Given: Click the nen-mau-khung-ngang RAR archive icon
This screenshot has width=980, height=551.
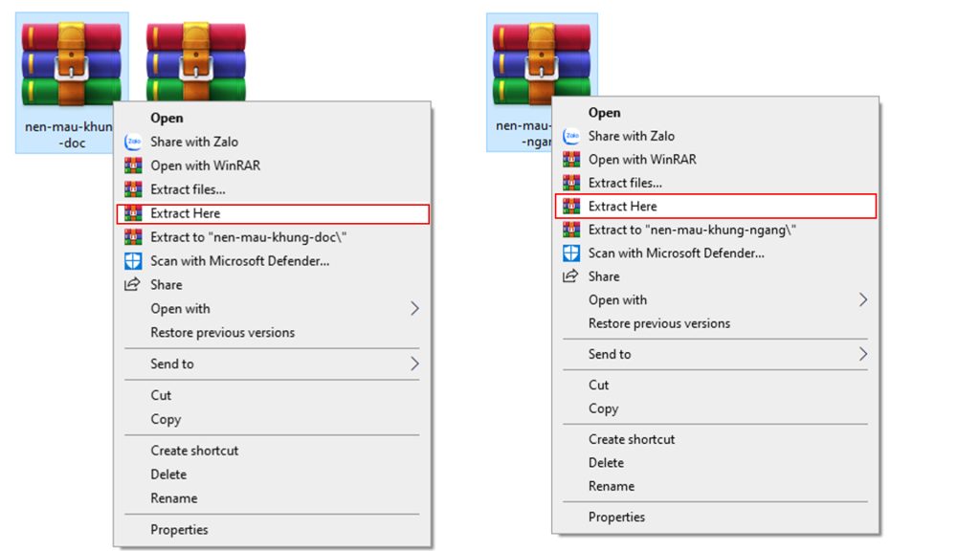Looking at the screenshot, I should coord(523,63).
